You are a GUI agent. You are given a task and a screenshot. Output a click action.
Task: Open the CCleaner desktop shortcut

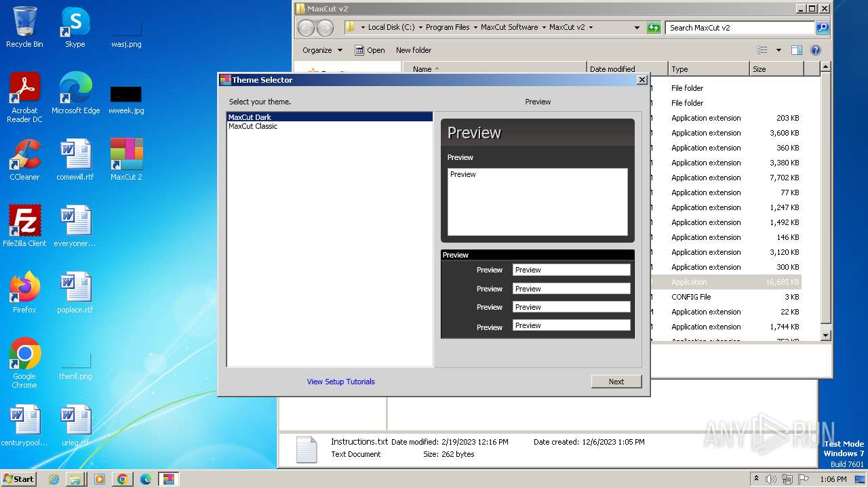(24, 160)
